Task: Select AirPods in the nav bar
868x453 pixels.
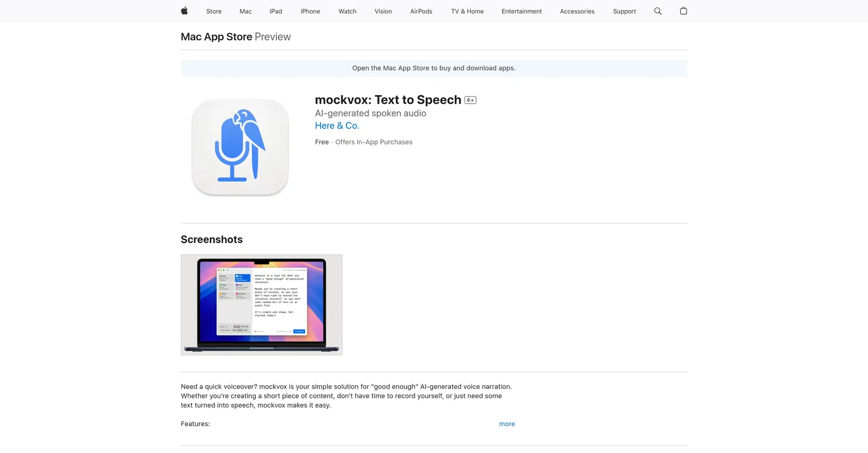Action: point(421,11)
